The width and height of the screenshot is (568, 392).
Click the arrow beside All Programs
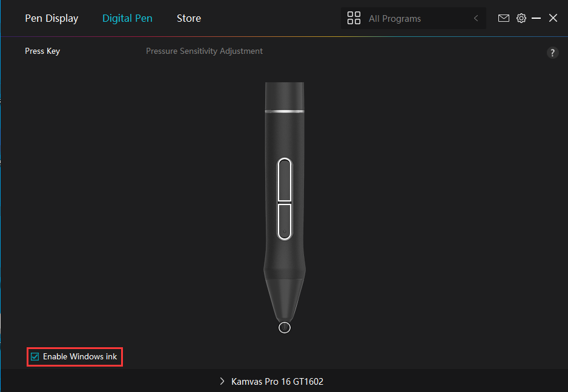click(476, 19)
